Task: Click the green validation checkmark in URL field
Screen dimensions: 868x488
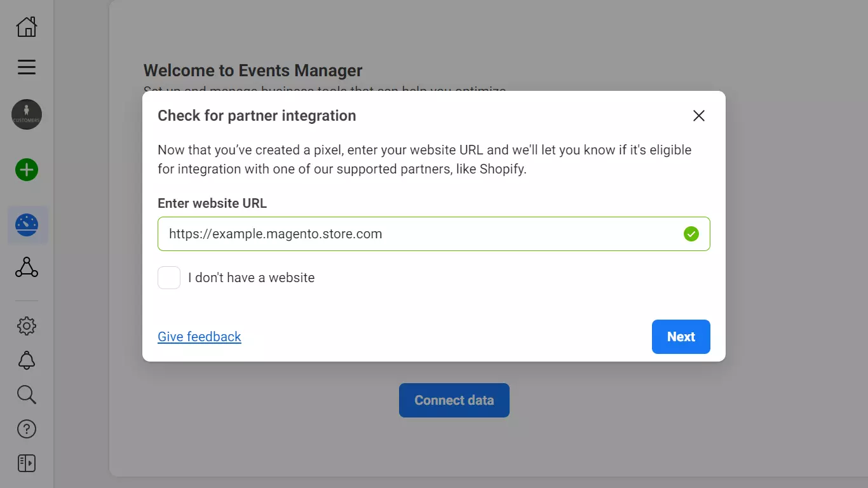Action: 691,234
